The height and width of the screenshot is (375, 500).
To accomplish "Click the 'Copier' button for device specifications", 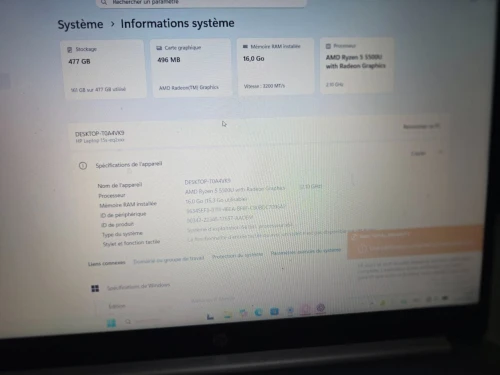I will coord(418,153).
